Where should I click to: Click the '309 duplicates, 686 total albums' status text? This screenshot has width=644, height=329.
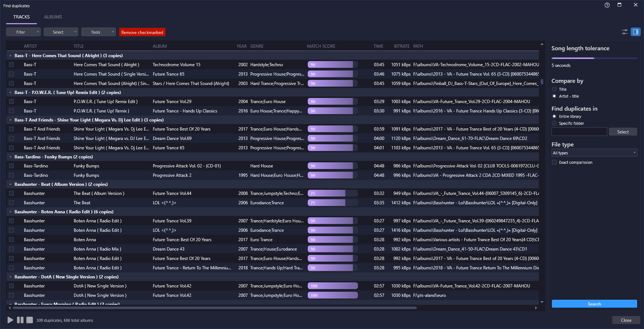pos(65,320)
